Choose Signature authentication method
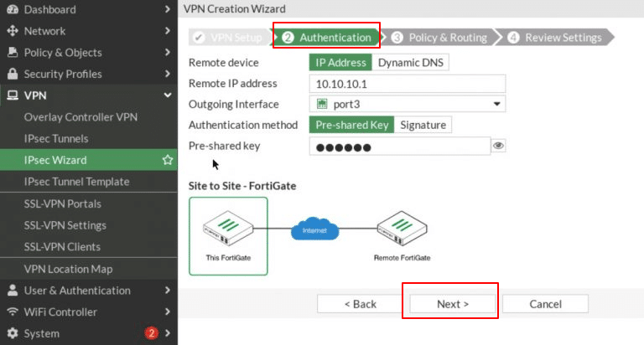 click(x=423, y=125)
